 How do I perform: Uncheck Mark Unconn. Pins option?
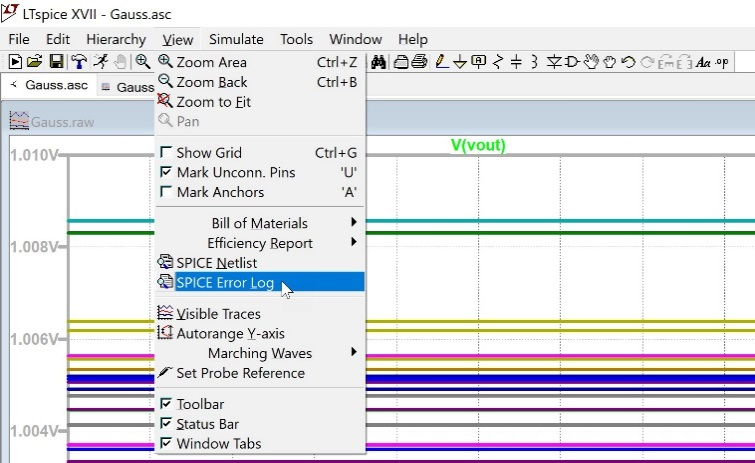(x=166, y=172)
